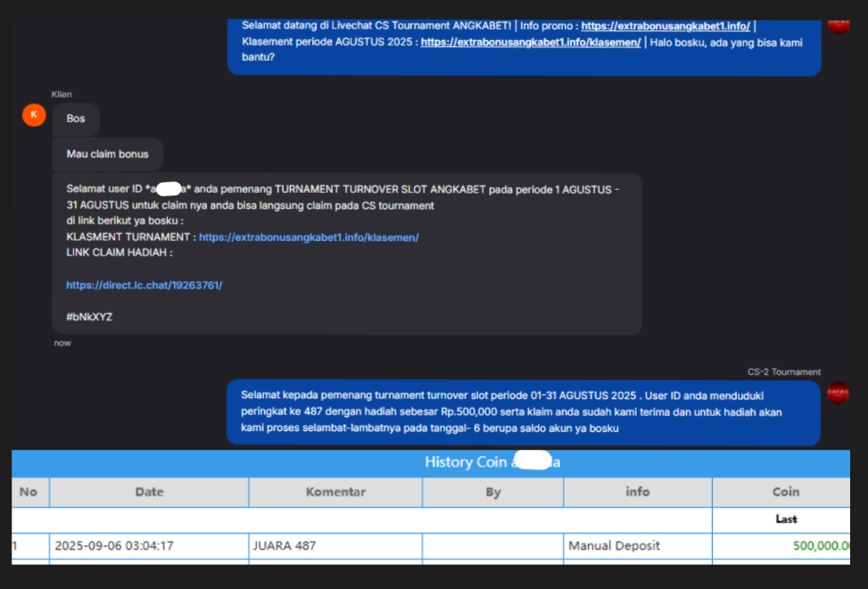Select the "JUARA 487" comment cell
The height and width of the screenshot is (589, 868).
pyautogui.click(x=335, y=546)
